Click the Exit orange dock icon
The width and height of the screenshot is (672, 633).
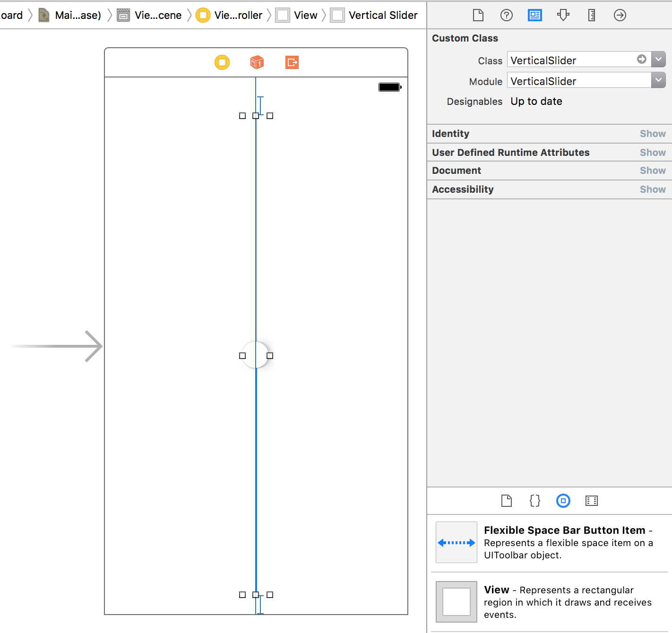[292, 62]
